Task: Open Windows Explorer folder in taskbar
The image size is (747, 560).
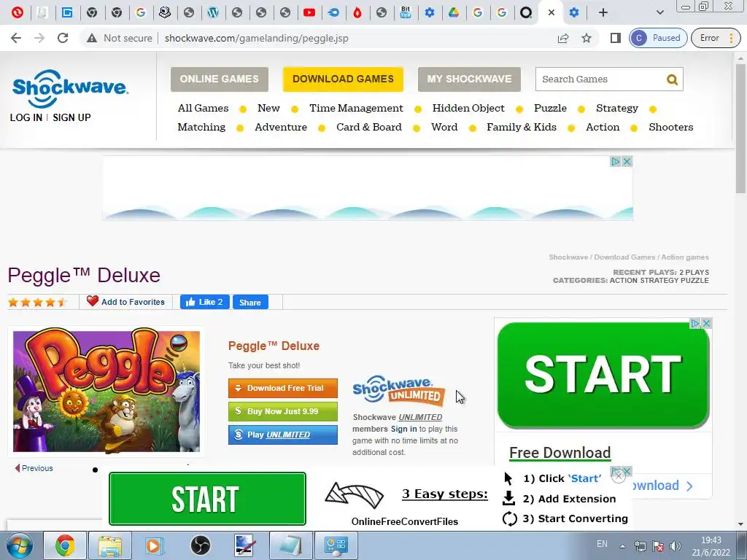Action: (110, 545)
